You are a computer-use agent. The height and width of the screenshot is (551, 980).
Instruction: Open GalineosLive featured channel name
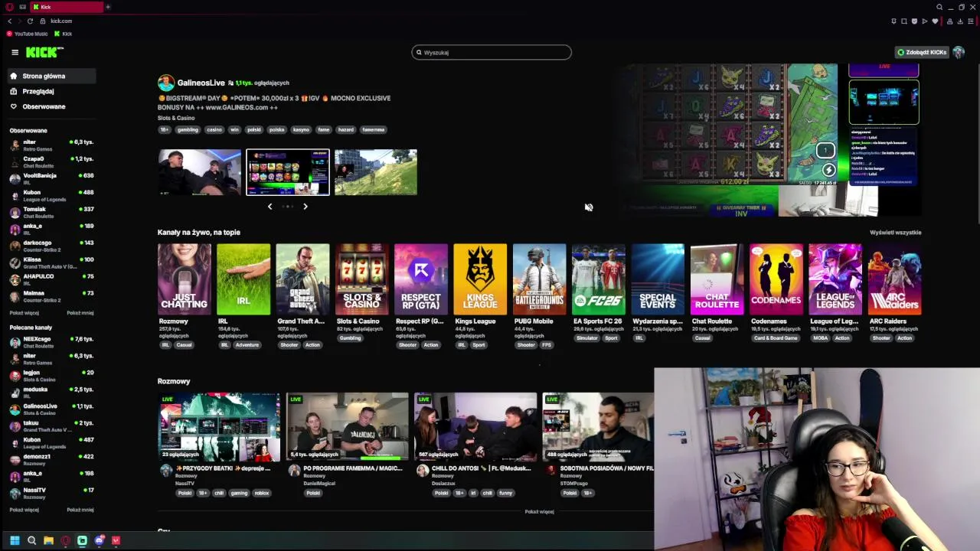click(201, 83)
